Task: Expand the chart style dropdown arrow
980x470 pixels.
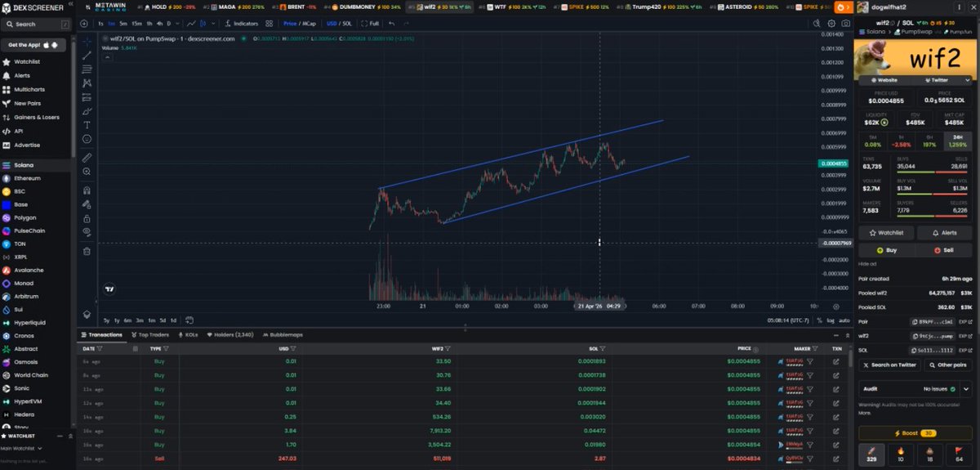Action: point(213,24)
